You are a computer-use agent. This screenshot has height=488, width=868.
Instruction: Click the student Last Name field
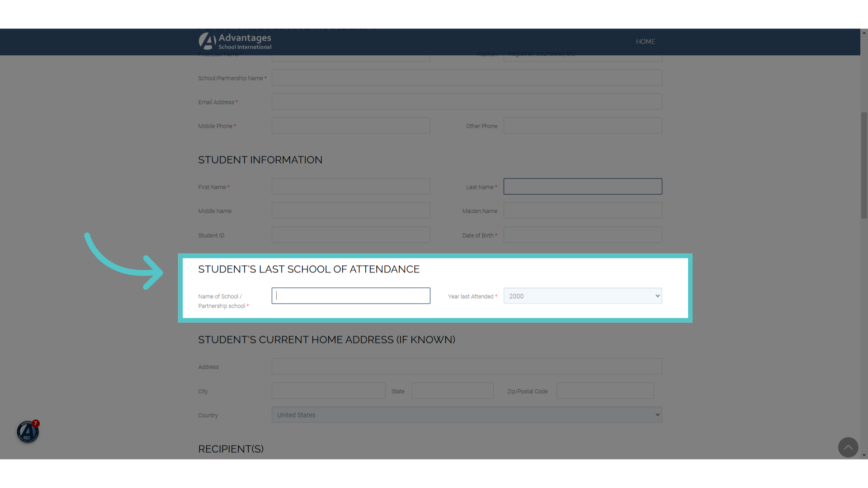(x=583, y=187)
